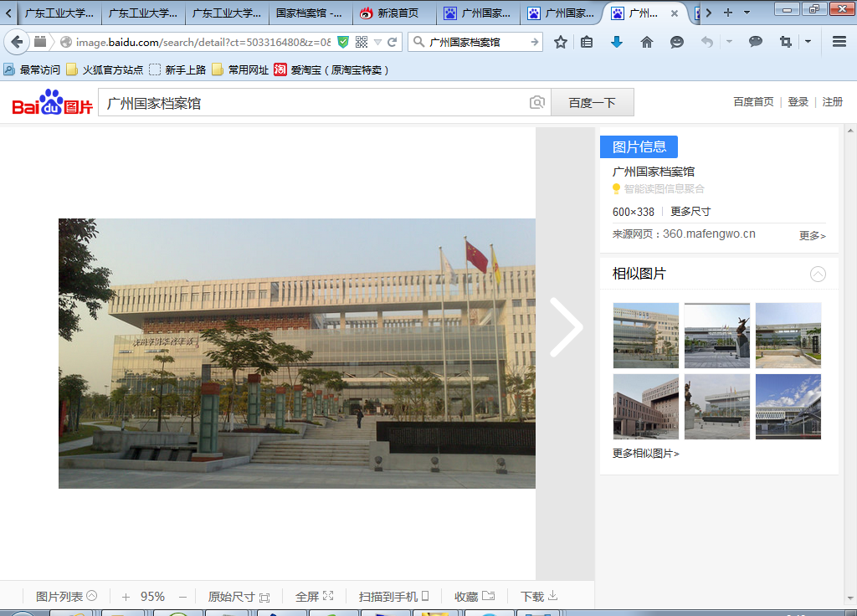Open the 国家档案馆 browser tab
Viewport: 857px width, 616px height.
click(x=310, y=13)
